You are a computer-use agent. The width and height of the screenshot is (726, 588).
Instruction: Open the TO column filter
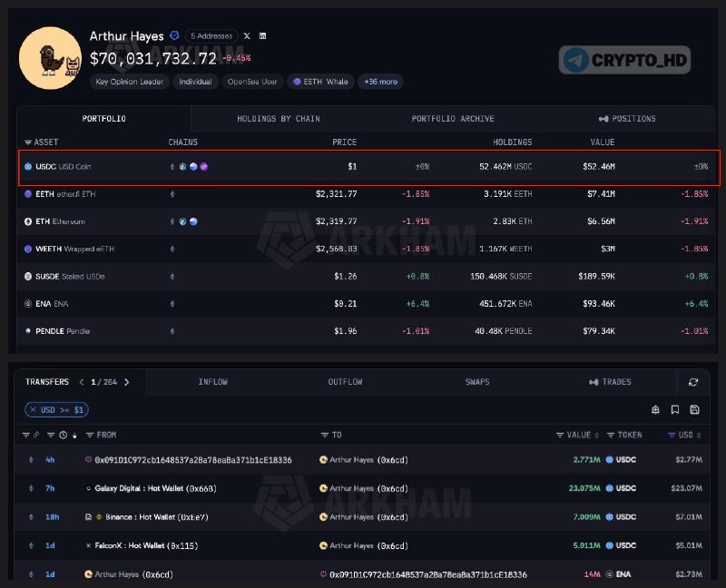325,436
